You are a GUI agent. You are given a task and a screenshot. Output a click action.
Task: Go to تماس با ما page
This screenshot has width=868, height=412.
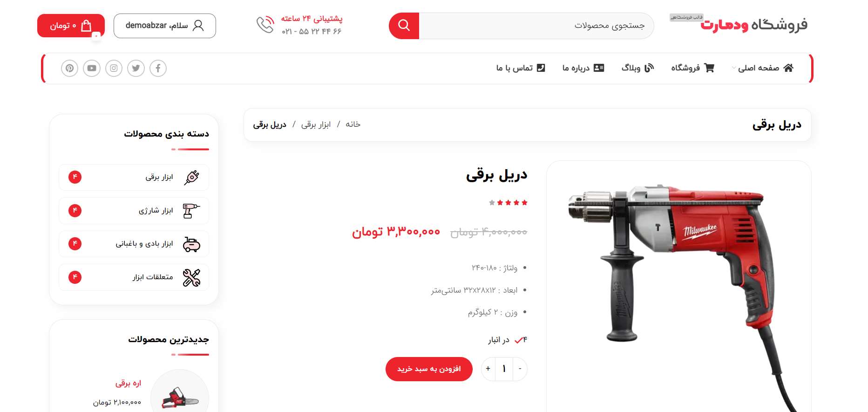(521, 68)
